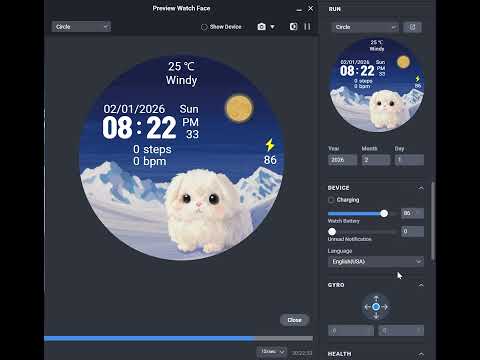This screenshot has width=480, height=360.
Task: Open the playback duration dropdown
Action: 272,352
